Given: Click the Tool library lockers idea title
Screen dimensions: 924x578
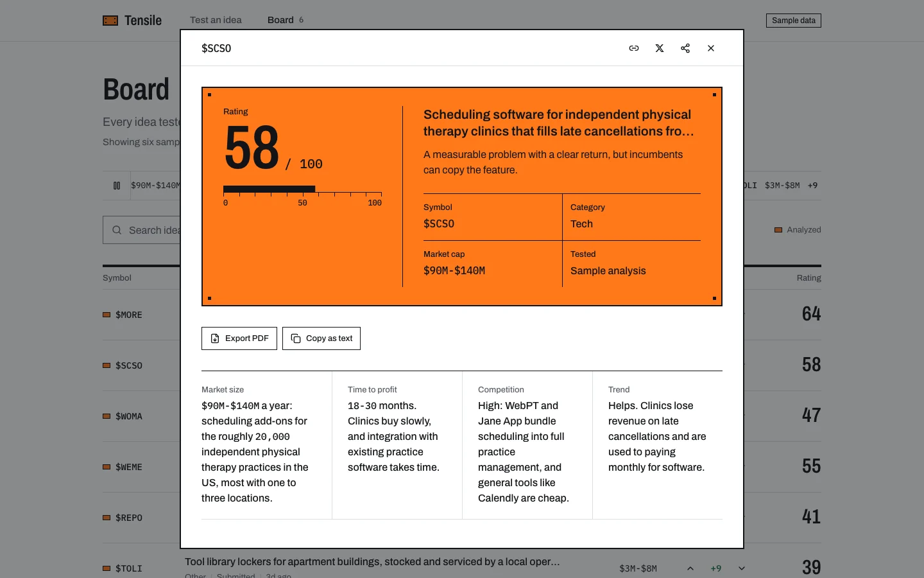Looking at the screenshot, I should click(x=372, y=562).
